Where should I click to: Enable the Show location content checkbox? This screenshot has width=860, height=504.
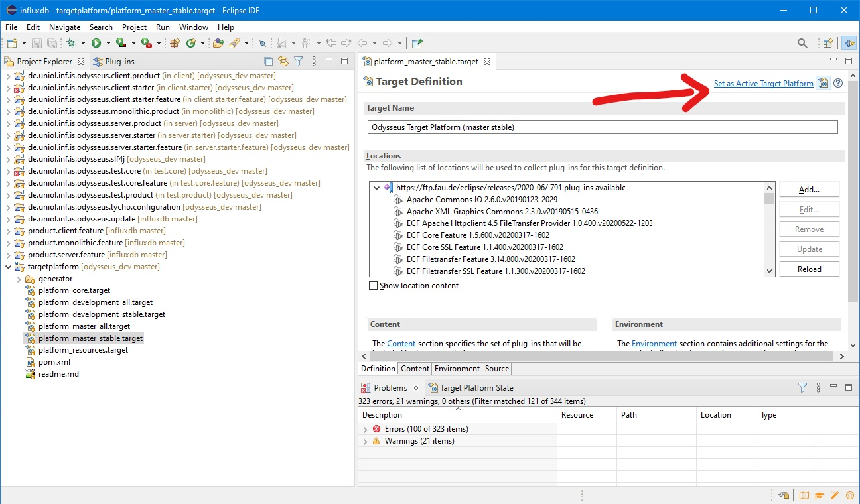click(x=374, y=286)
